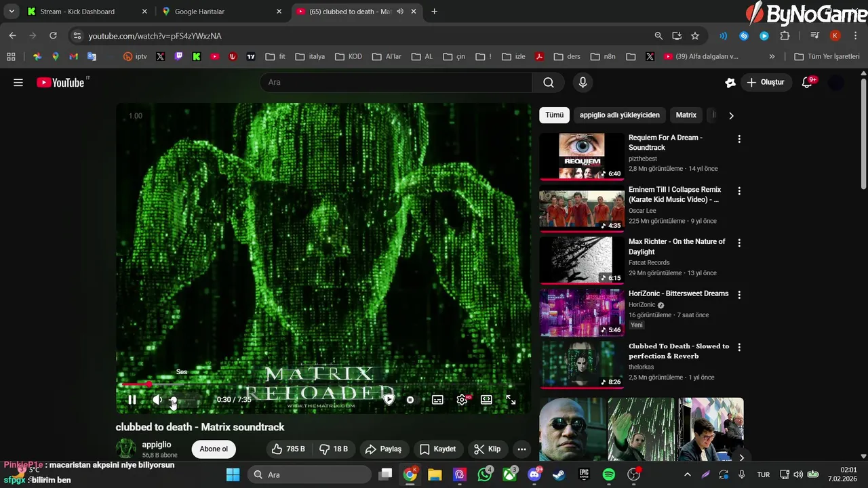The image size is (868, 488).
Task: Open options for Eminem Till I Collapse Remix
Action: point(739,191)
